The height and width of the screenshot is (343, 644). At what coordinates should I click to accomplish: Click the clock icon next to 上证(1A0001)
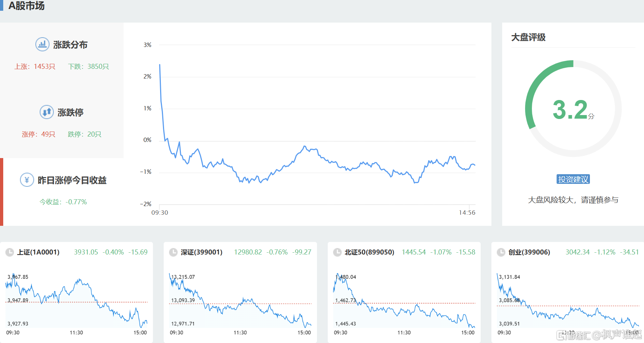point(10,252)
